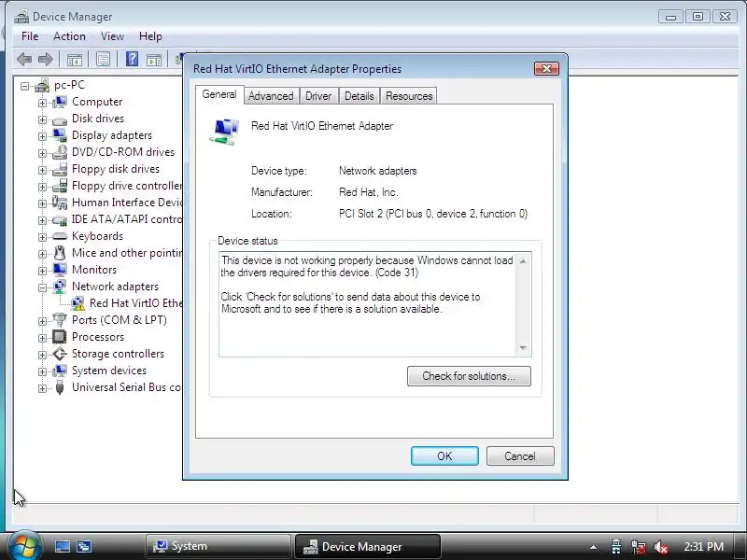Image resolution: width=747 pixels, height=560 pixels.
Task: Click the Display adapters icon
Action: tap(60, 135)
